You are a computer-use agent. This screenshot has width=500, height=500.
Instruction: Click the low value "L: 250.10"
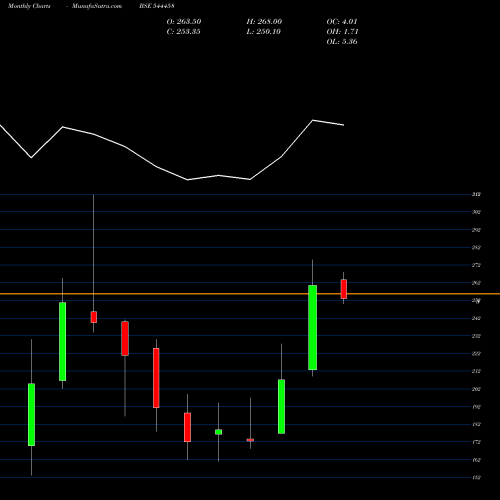click(263, 31)
